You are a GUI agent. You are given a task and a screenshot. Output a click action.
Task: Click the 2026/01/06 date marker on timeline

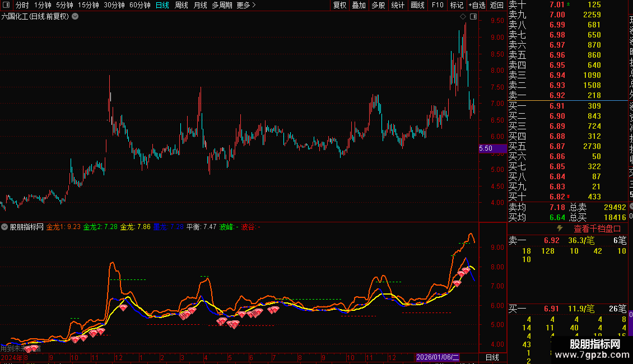(x=437, y=357)
